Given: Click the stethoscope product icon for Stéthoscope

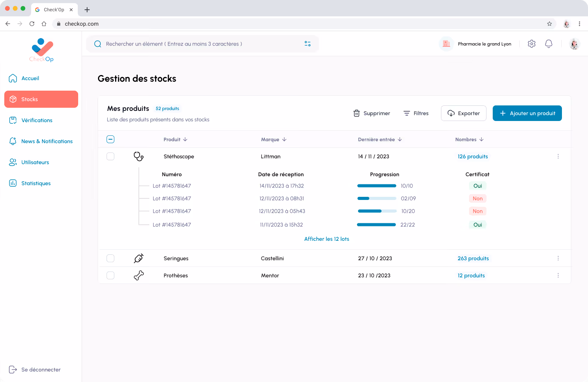Looking at the screenshot, I should click(x=138, y=156).
